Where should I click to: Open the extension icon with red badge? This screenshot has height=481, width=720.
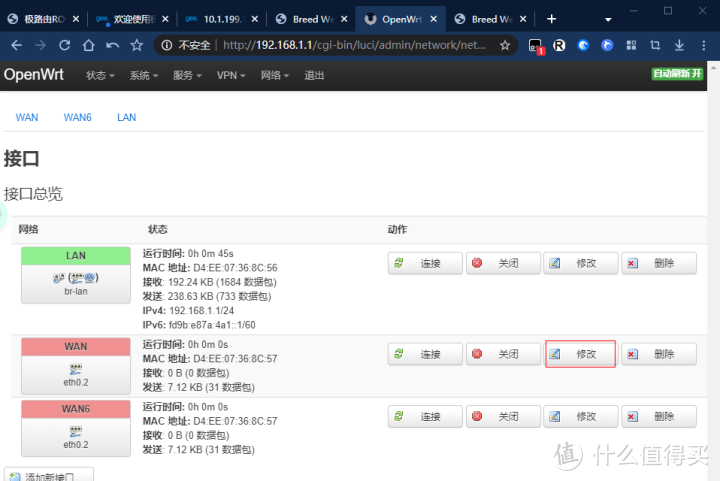[535, 46]
